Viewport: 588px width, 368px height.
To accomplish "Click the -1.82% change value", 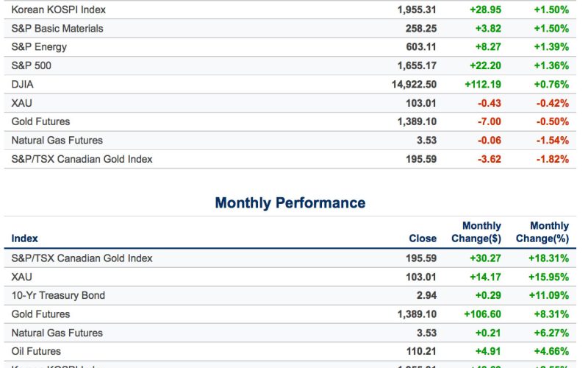I will (x=551, y=158).
